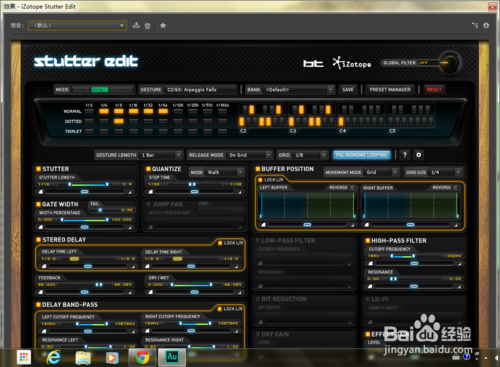Open File Explorer from the taskbar
The width and height of the screenshot is (500, 367).
83,358
